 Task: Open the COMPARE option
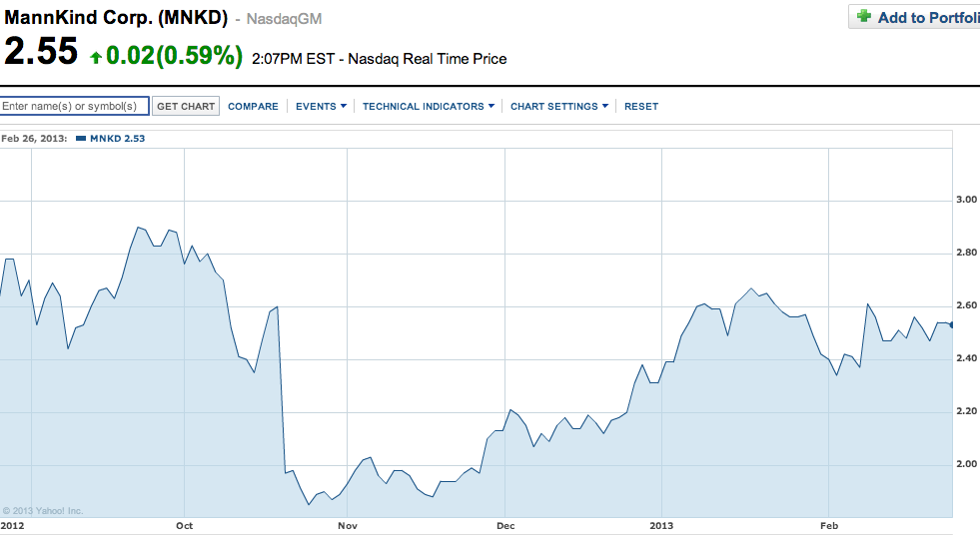[253, 107]
